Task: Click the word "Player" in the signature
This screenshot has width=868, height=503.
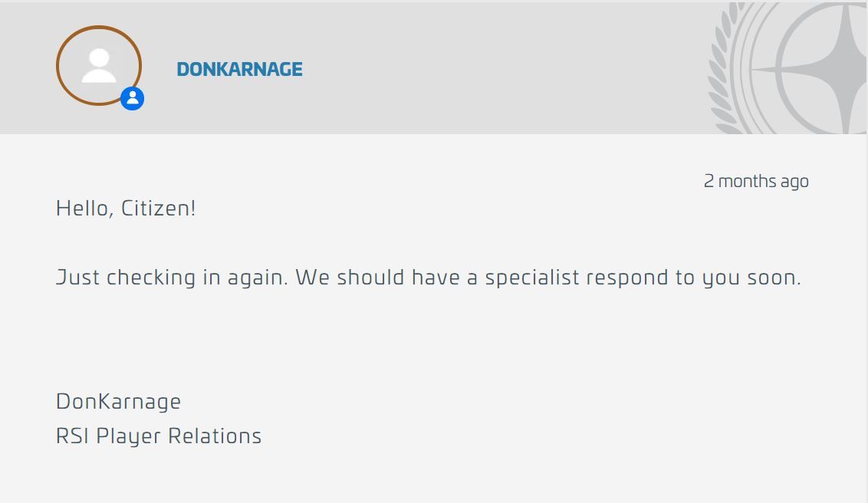Action: 129,436
